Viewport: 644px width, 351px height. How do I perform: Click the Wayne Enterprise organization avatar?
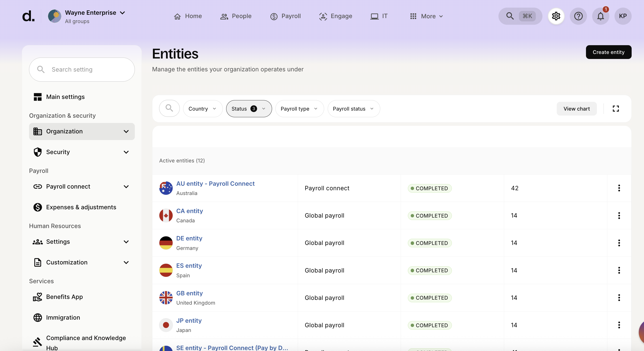tap(54, 16)
